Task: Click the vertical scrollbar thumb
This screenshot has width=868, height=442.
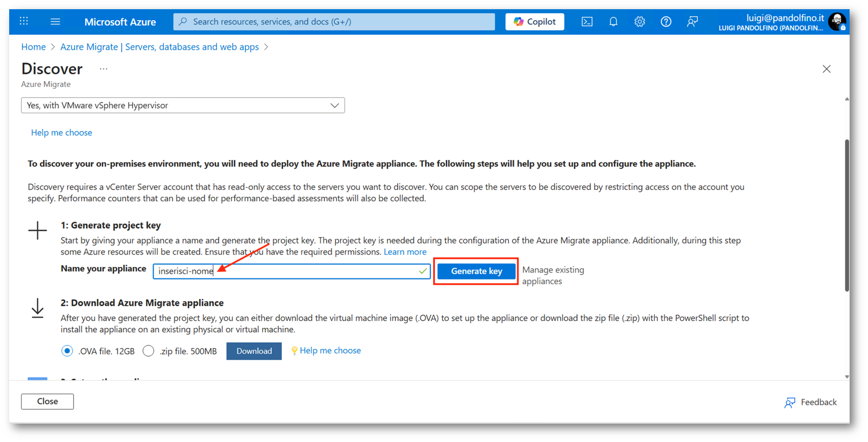Action: tap(847, 214)
